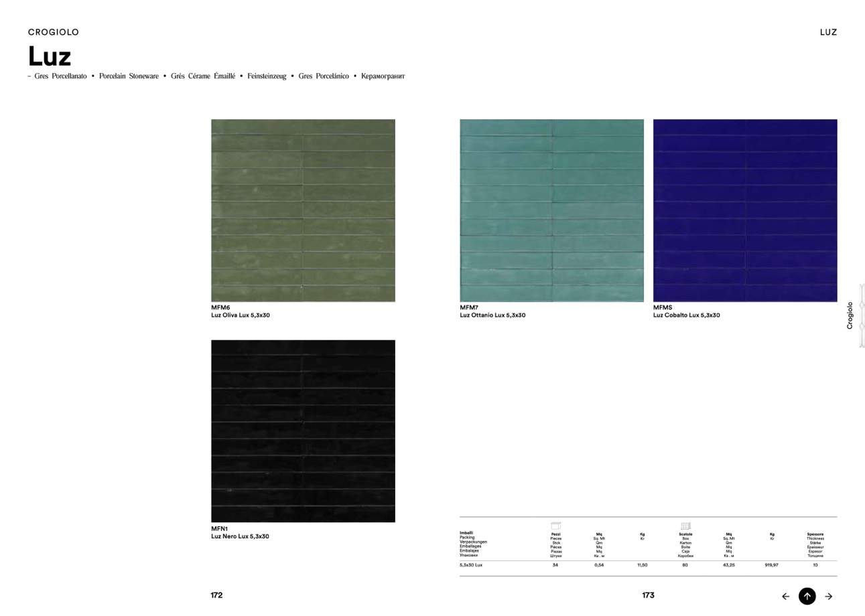Click the Luz Ottanio teal tile image
Image resolution: width=865 pixels, height=616 pixels.
(551, 210)
